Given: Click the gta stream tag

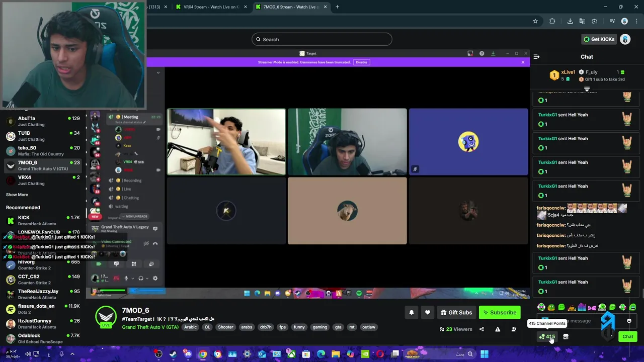Looking at the screenshot, I should click(338, 327).
